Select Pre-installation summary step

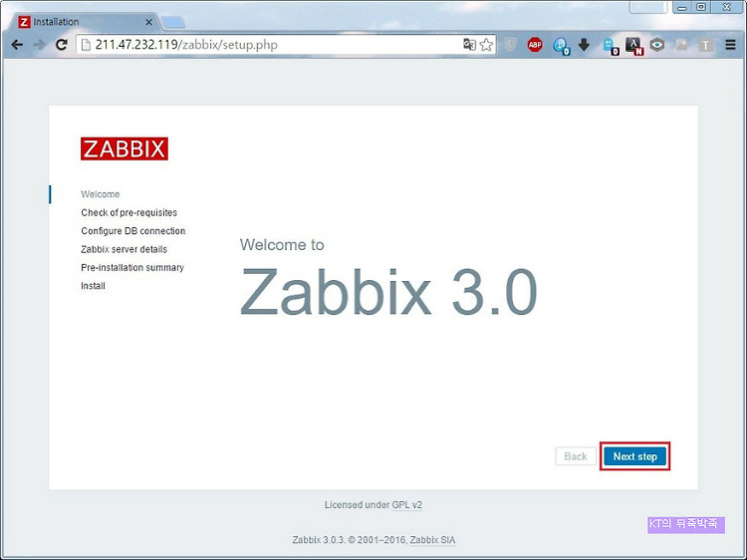click(131, 267)
